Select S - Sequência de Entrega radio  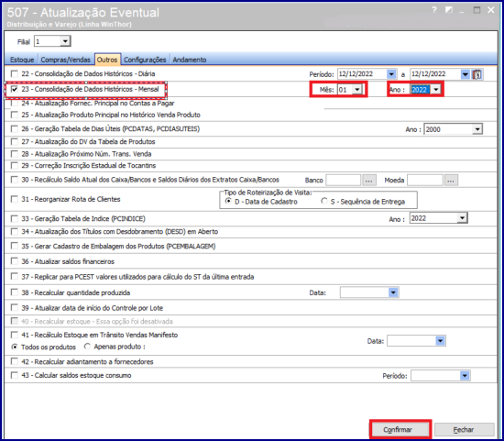click(324, 201)
